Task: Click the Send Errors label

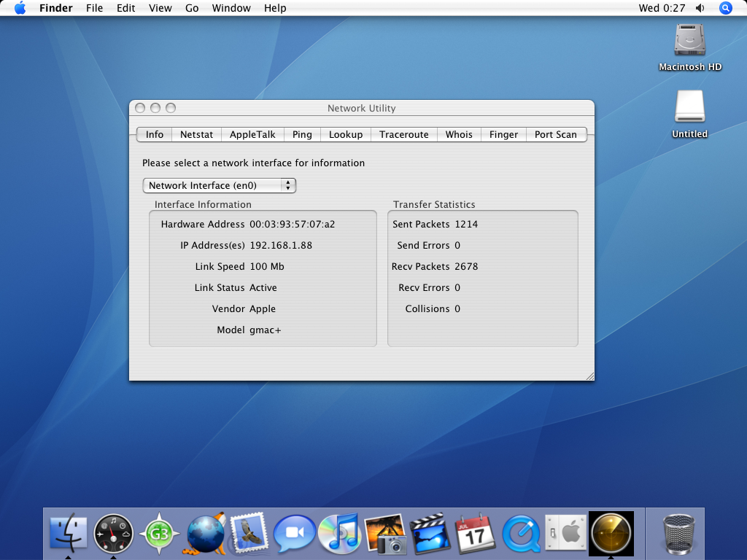Action: (x=424, y=246)
